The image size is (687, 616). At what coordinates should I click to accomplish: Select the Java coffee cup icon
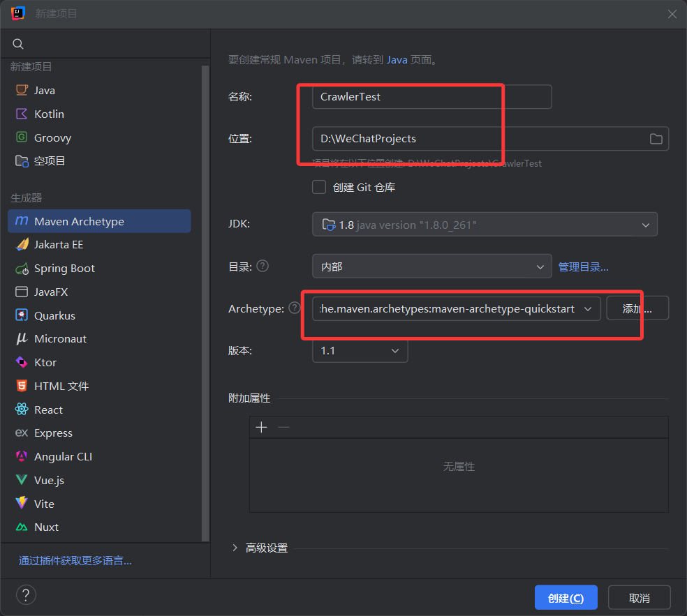click(22, 90)
